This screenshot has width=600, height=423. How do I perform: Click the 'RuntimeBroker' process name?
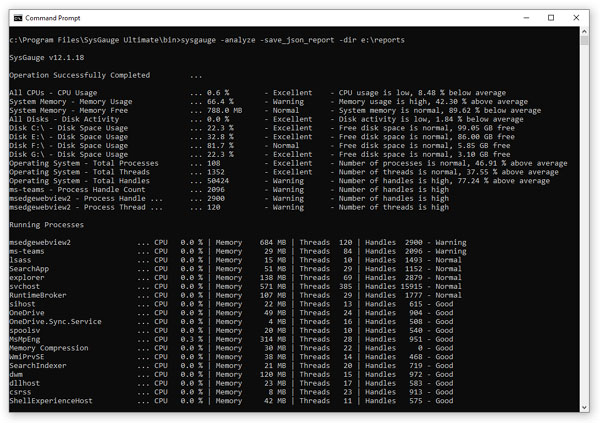click(x=38, y=296)
